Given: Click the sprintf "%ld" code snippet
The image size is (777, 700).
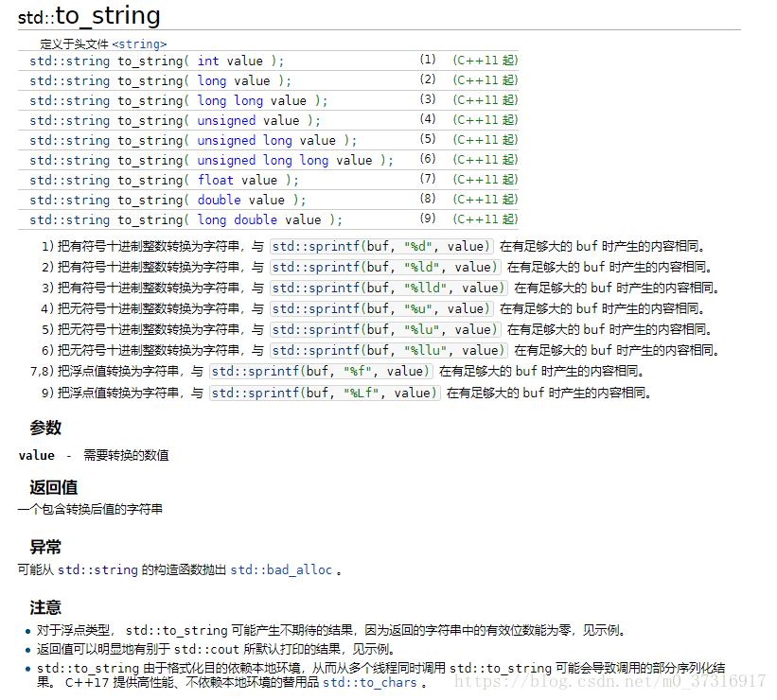Looking at the screenshot, I should coord(385,267).
